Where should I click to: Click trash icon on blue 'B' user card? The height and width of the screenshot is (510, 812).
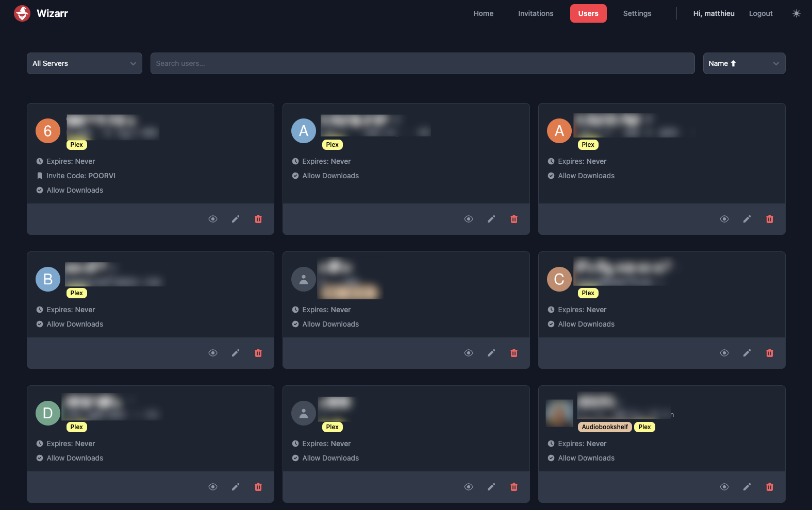click(x=258, y=353)
